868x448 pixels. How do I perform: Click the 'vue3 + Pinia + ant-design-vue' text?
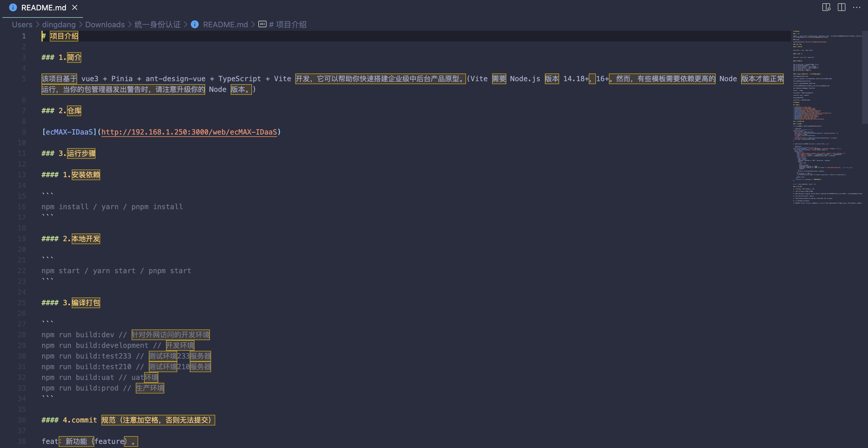click(x=143, y=79)
